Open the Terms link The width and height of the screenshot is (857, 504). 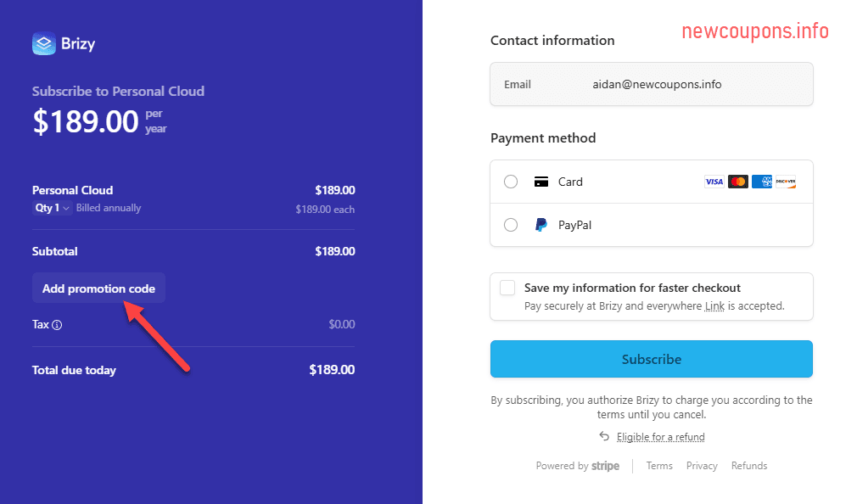tap(659, 465)
